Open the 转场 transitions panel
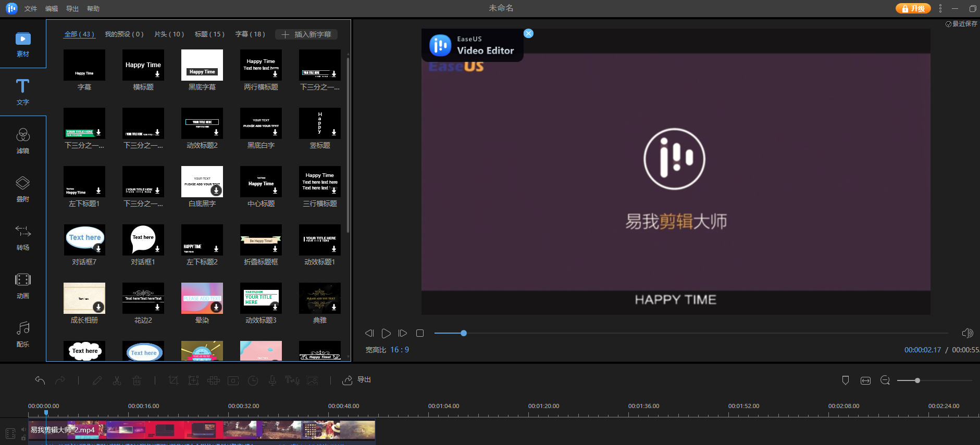 (x=23, y=237)
